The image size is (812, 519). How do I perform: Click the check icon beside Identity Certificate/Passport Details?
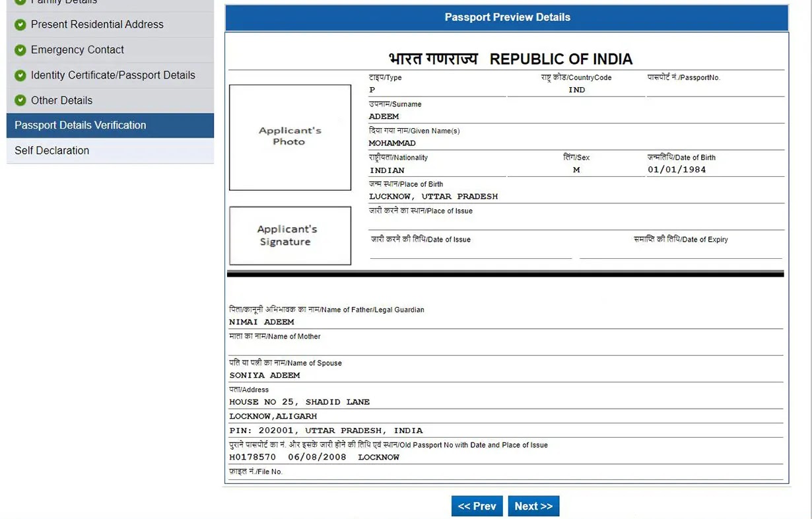20,75
